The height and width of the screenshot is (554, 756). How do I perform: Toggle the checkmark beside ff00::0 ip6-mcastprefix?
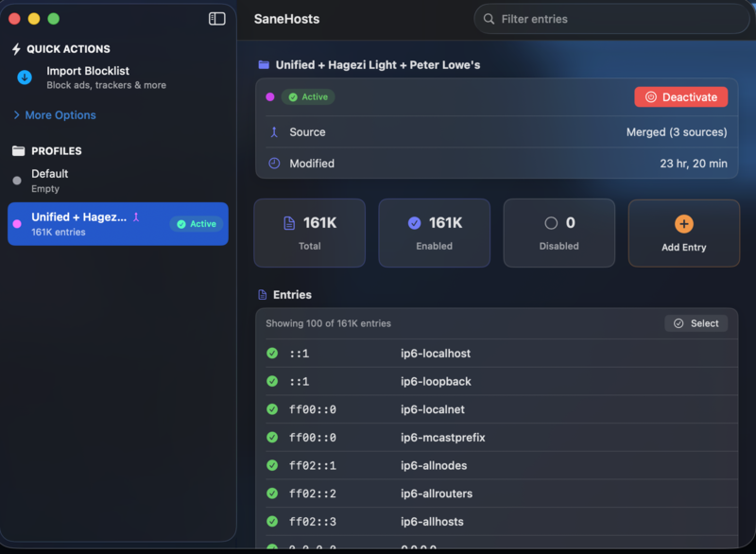[271, 437]
